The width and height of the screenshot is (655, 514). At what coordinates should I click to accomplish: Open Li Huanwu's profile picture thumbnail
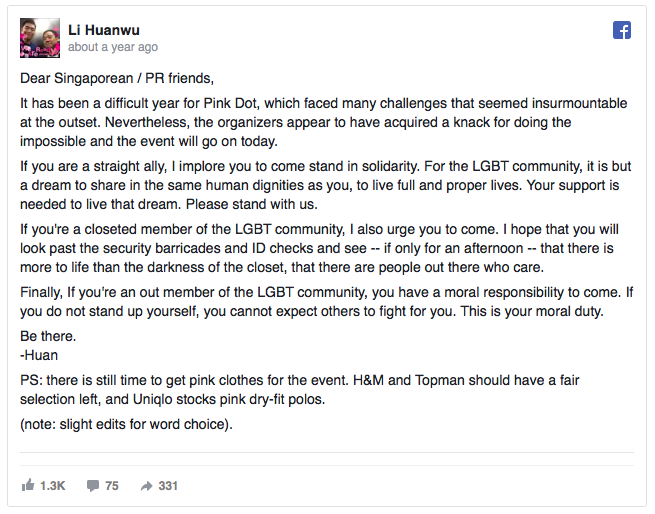39,38
